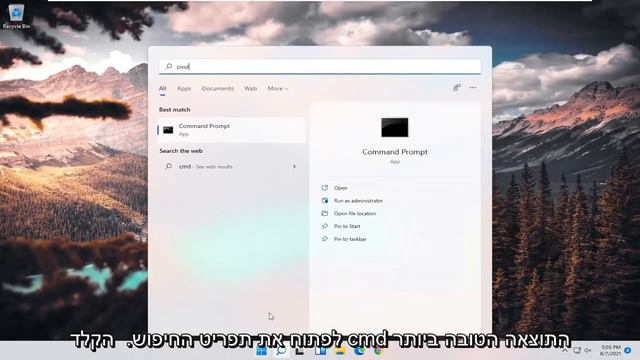Click the Best match heading
Screen dimensions: 640x360
tap(174, 110)
